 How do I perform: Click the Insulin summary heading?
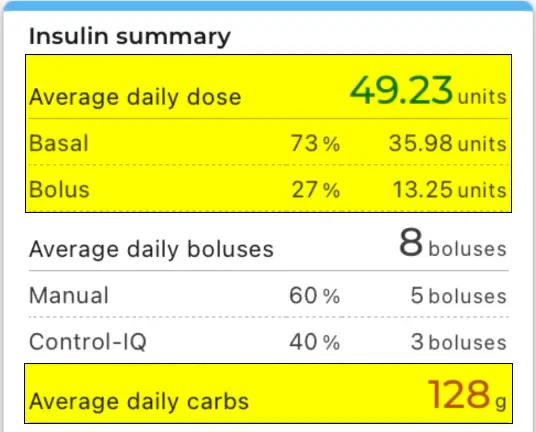[x=130, y=37]
